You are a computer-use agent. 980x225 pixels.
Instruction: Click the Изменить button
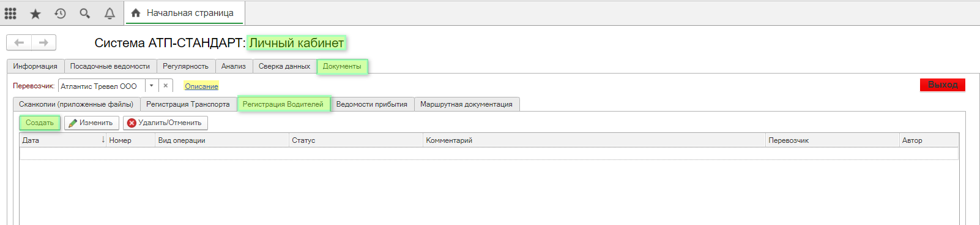coord(91,123)
